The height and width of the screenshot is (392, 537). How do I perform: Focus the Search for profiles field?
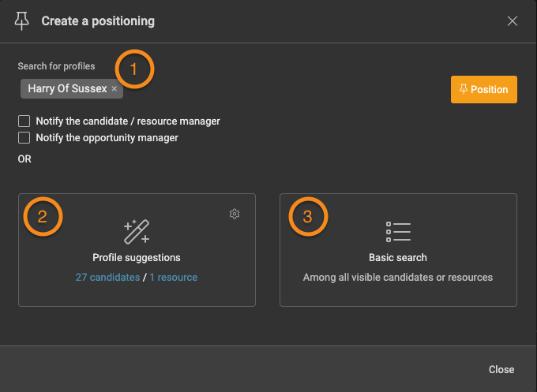coord(231,88)
